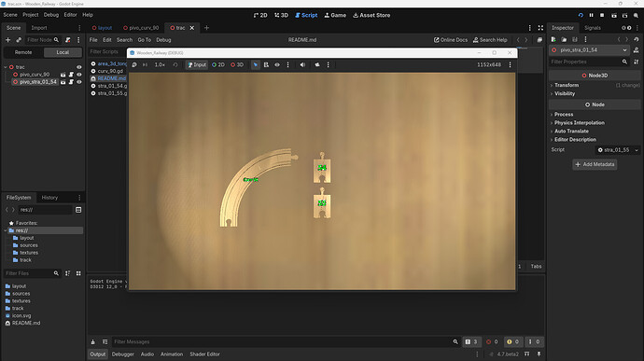Viewport: 644px width, 361px height.
Task: Save resource icon in Inspector toolbar
Action: coord(575,39)
